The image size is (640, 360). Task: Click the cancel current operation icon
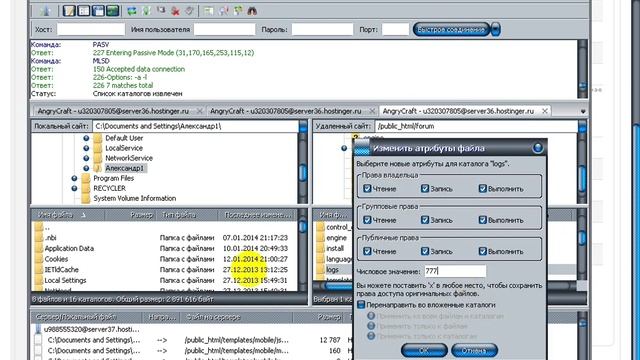(161, 10)
